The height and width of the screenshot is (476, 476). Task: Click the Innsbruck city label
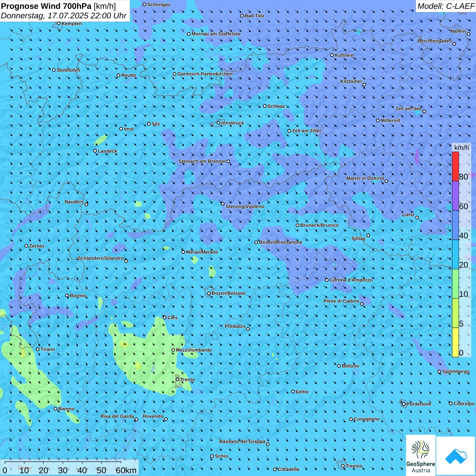click(x=233, y=123)
